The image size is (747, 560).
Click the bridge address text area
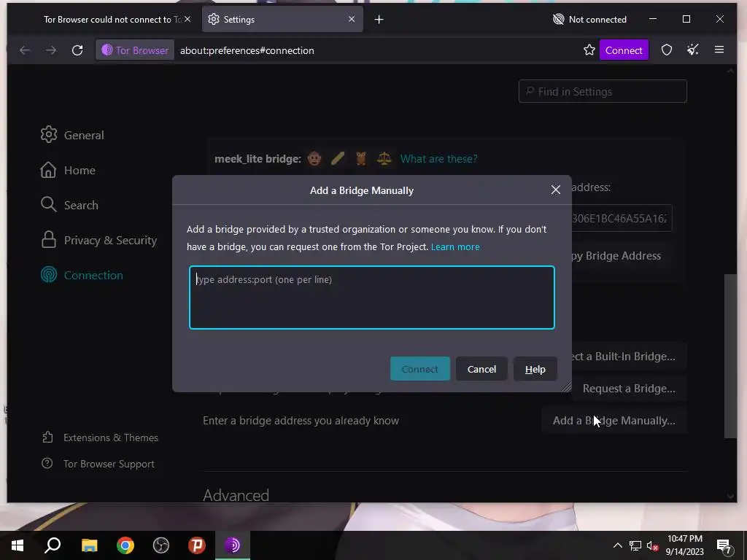tap(371, 297)
